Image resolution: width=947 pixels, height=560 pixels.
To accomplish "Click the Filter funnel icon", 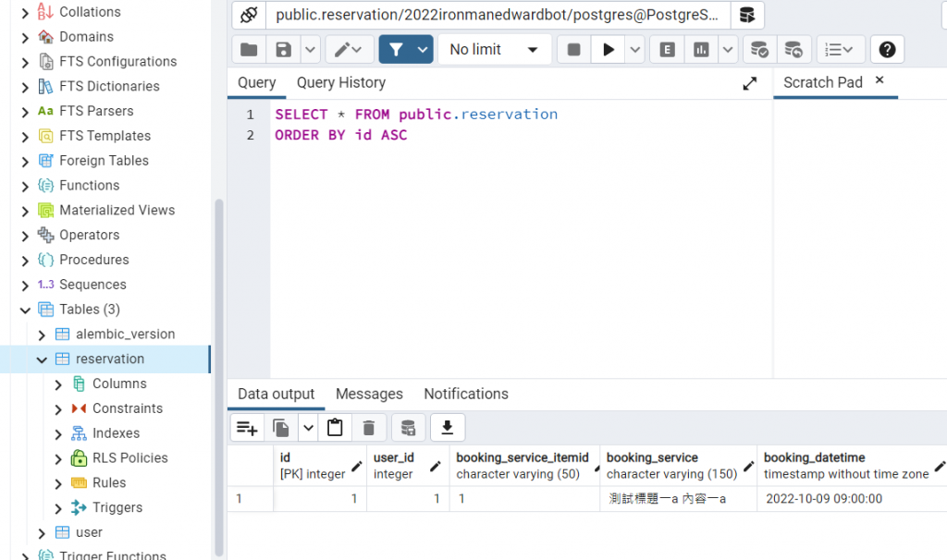I will point(396,50).
